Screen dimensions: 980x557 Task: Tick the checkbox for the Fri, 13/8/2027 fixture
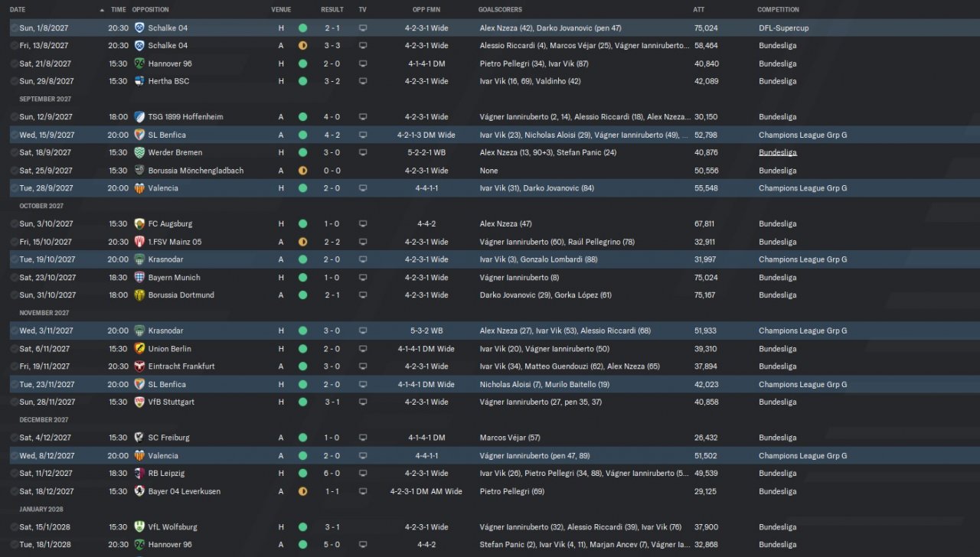coord(15,46)
